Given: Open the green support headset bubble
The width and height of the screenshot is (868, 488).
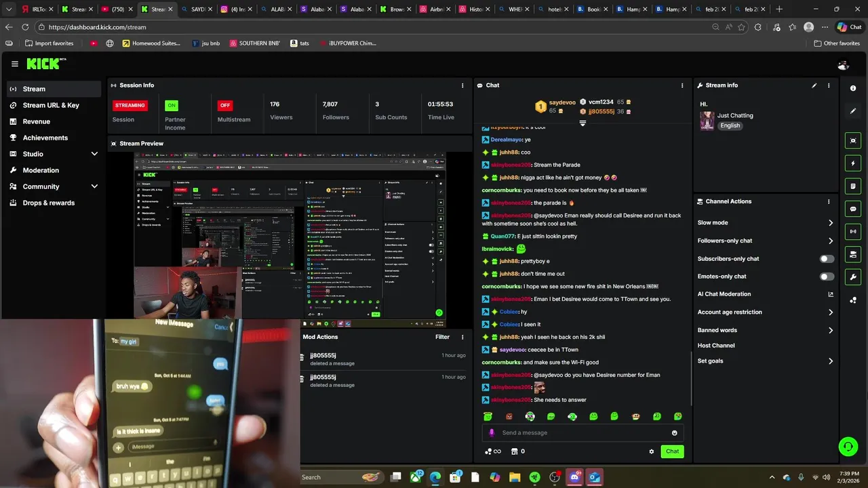Looking at the screenshot, I should 848,446.
